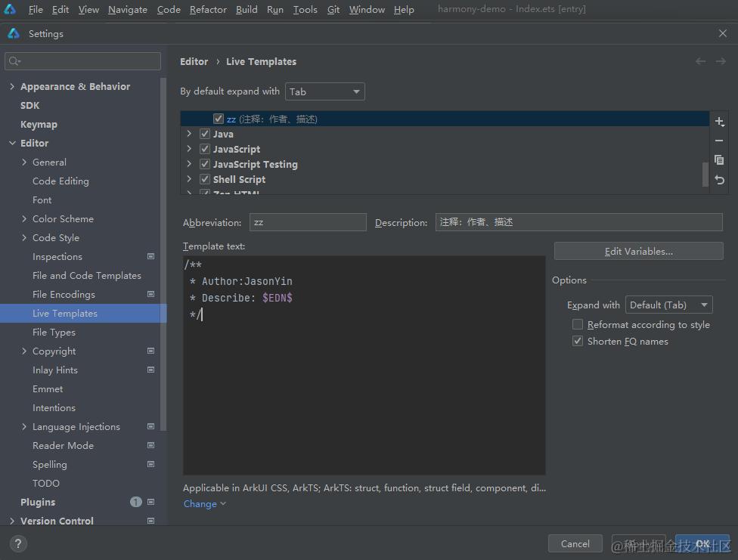Expand the JavaScript Testing template group
Image resolution: width=738 pixels, height=560 pixels.
(x=189, y=164)
